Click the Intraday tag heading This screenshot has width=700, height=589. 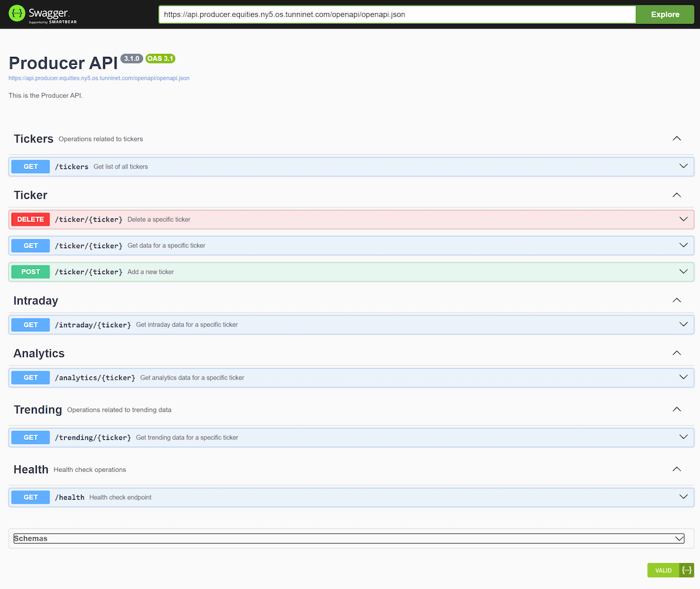[x=36, y=300]
